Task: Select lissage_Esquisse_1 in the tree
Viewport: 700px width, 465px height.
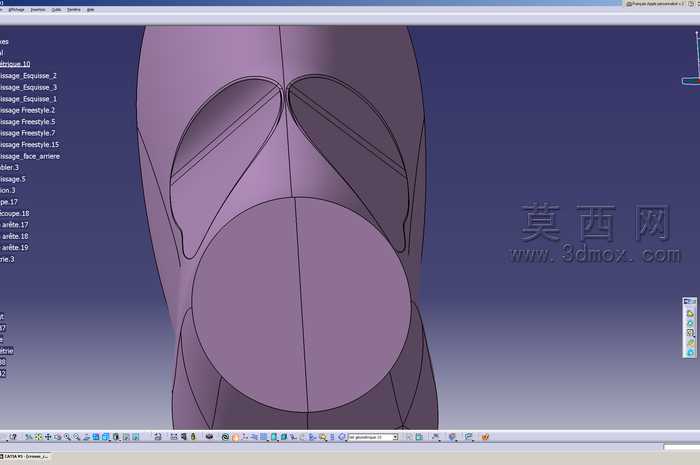Action: tap(28, 99)
